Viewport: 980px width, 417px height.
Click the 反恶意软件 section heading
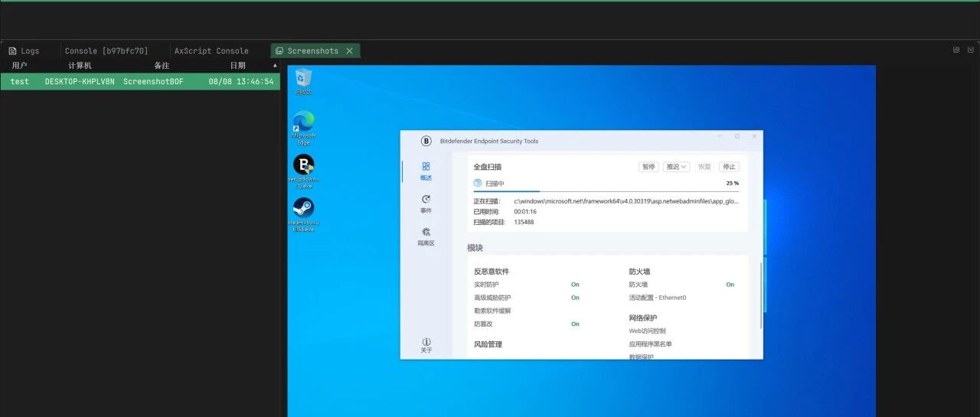(x=492, y=272)
